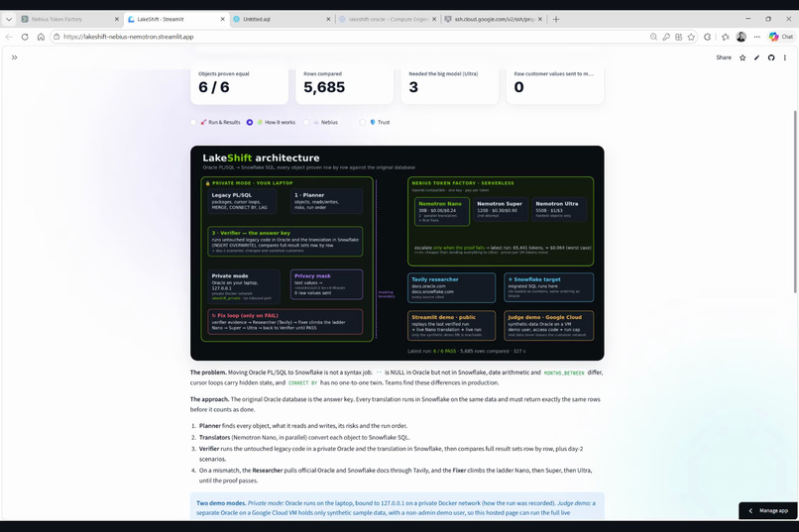Go back to the previous page

pos(9,37)
